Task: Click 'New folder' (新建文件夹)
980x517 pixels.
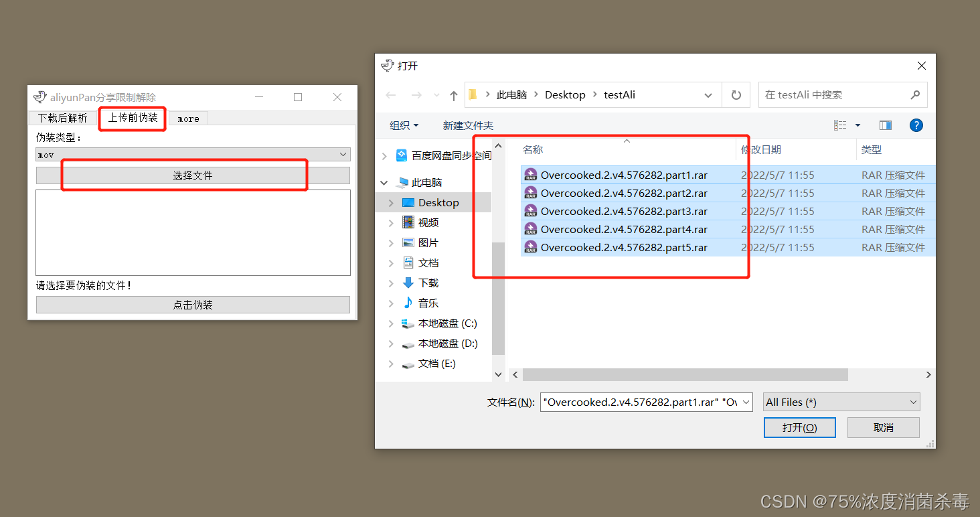Action: [x=468, y=125]
